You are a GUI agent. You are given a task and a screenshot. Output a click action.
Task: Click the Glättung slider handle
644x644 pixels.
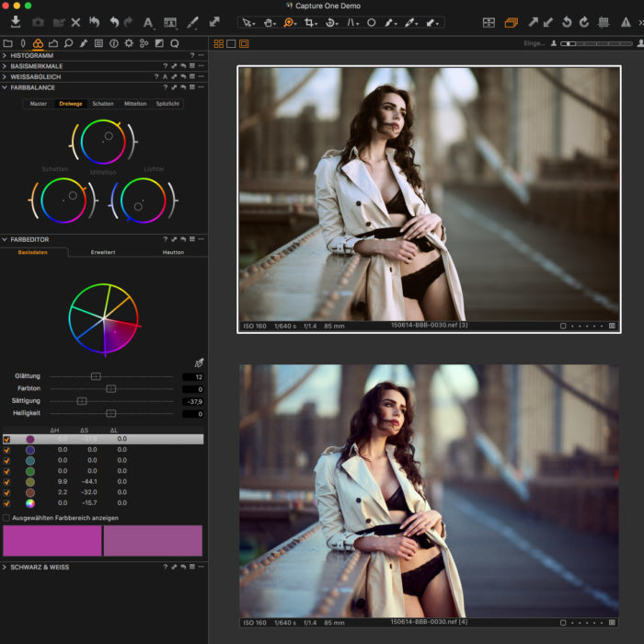tap(96, 376)
